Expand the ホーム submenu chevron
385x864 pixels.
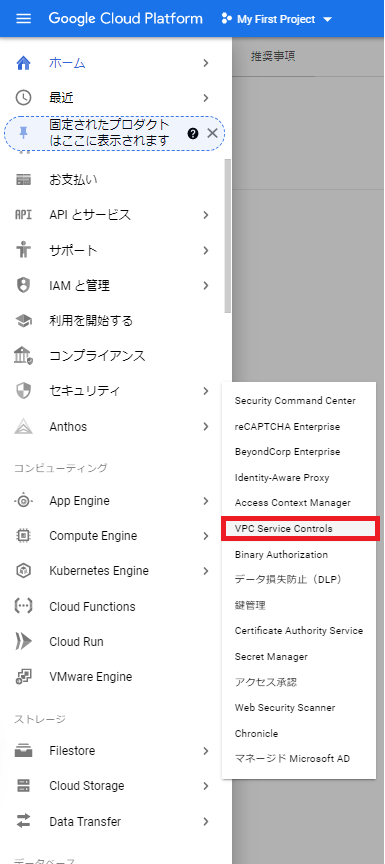pos(206,63)
